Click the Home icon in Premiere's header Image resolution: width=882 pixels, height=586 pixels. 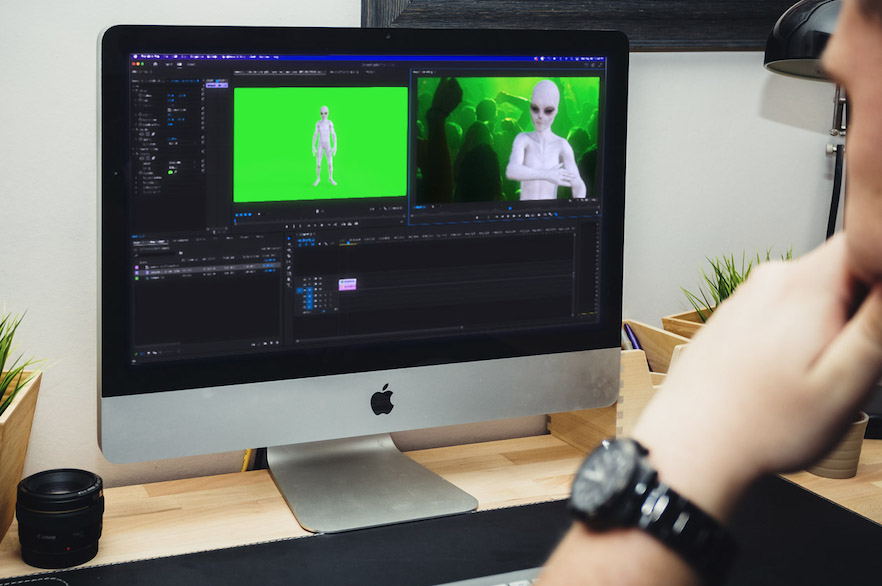pyautogui.click(x=155, y=64)
